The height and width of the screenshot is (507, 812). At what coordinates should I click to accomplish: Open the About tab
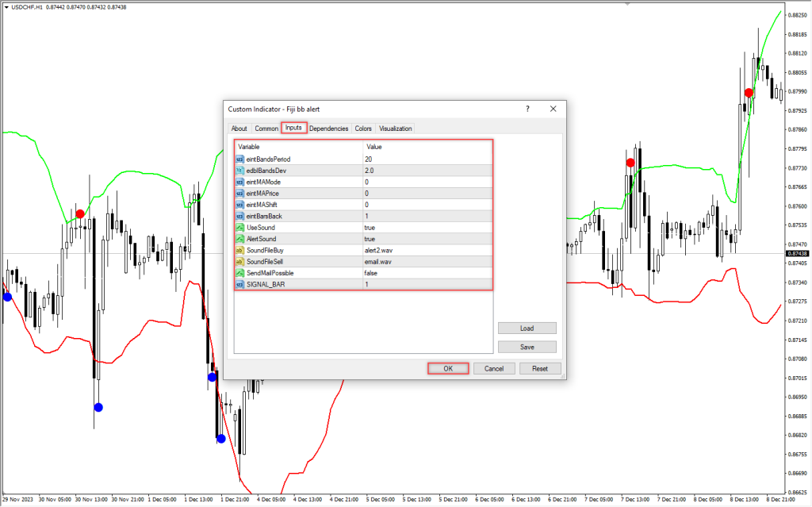pyautogui.click(x=239, y=129)
